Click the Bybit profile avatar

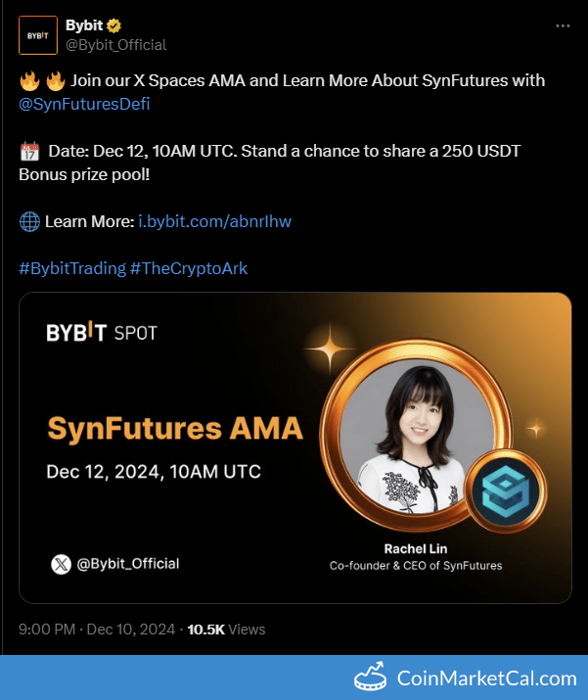point(37,34)
